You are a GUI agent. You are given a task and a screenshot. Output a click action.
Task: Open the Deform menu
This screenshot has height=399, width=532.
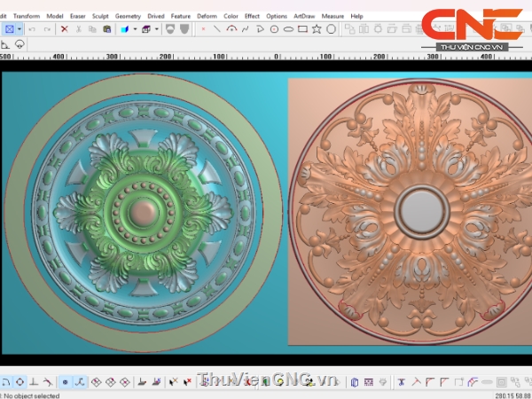(x=206, y=16)
